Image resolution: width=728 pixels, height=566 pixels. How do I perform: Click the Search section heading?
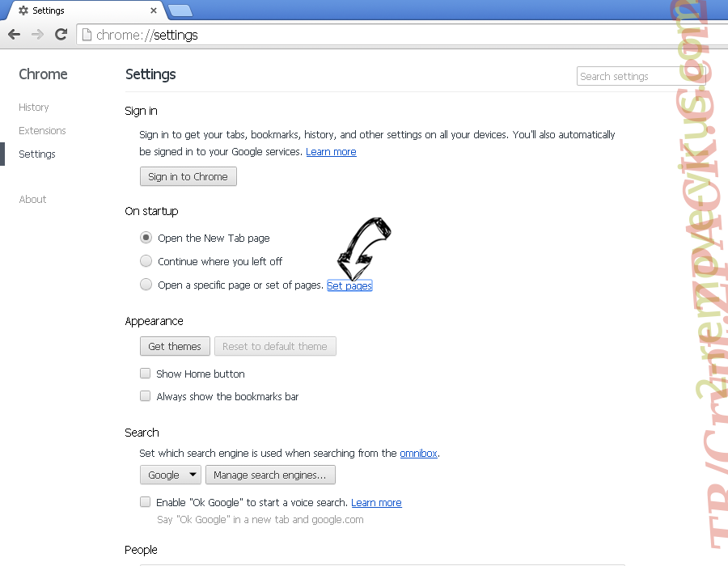pos(142,433)
